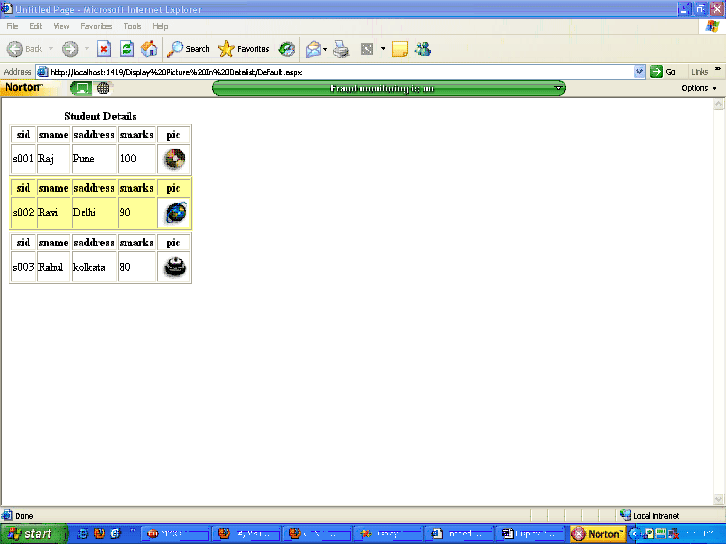Click the Local intranet zone indicator
The height and width of the screenshot is (544, 726).
649,515
